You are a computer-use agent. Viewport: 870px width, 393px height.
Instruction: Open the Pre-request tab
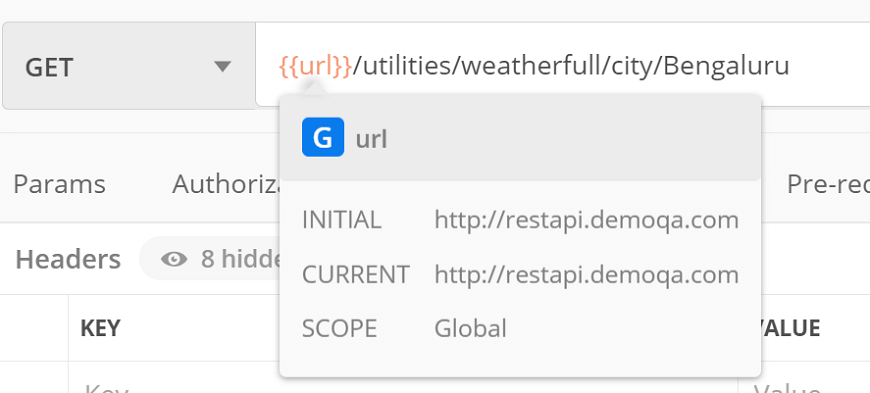click(828, 184)
